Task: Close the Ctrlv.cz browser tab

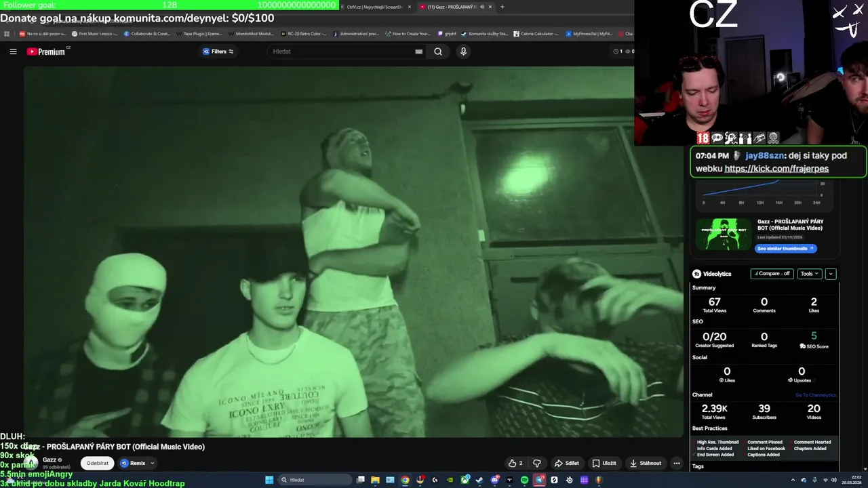Action: 410,7
